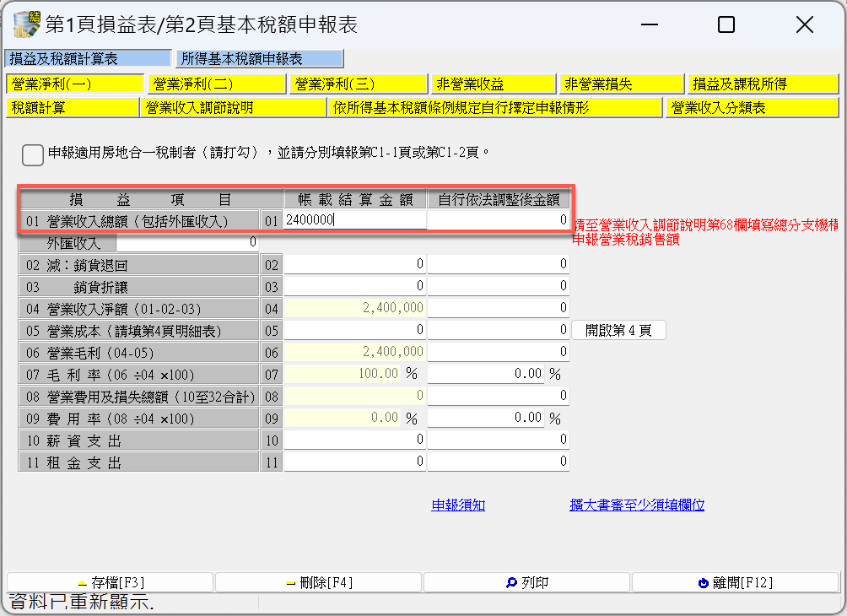Click row 06 營業毛利 value 2,400,000
Image resolution: width=847 pixels, height=616 pixels.
(x=355, y=352)
